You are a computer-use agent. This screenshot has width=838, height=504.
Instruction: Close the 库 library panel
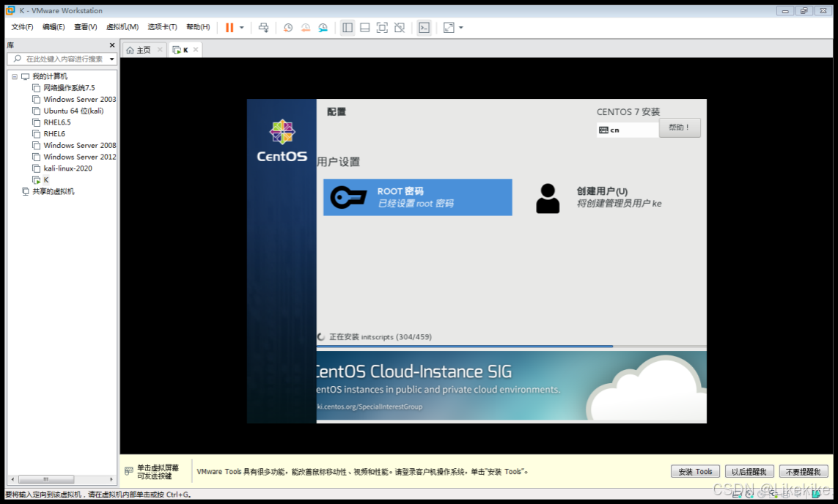[111, 45]
